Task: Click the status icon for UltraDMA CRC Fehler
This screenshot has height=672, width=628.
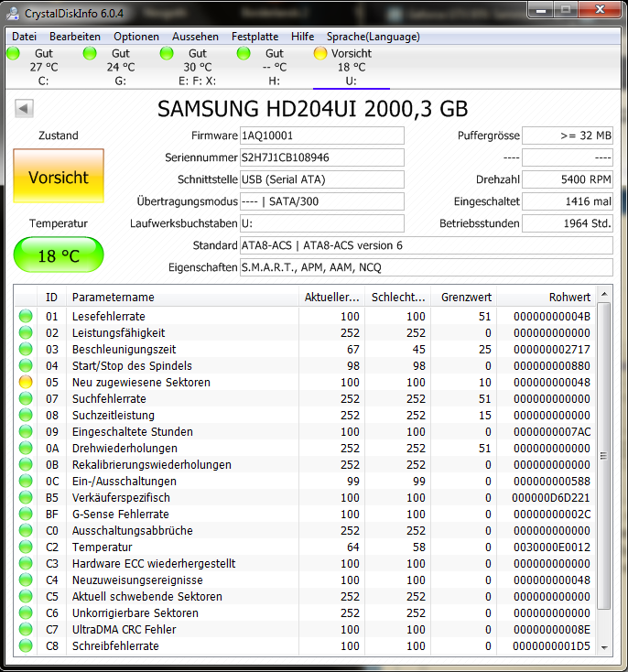Action: [x=26, y=630]
